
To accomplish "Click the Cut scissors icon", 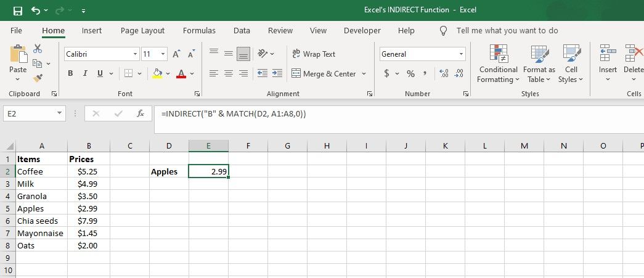I will pyautogui.click(x=38, y=49).
